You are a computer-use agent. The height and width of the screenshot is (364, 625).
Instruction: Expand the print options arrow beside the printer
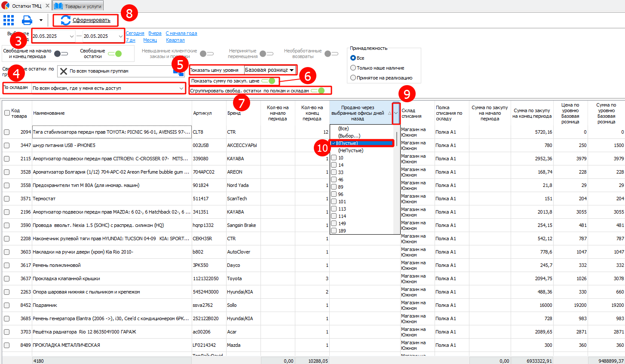pos(41,20)
